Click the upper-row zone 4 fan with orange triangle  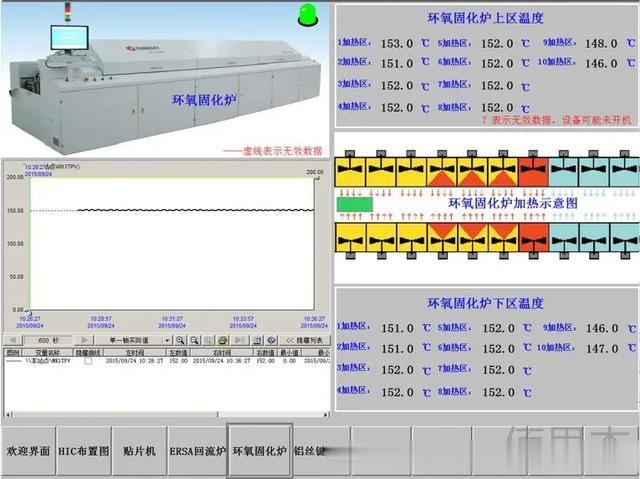tap(442, 172)
